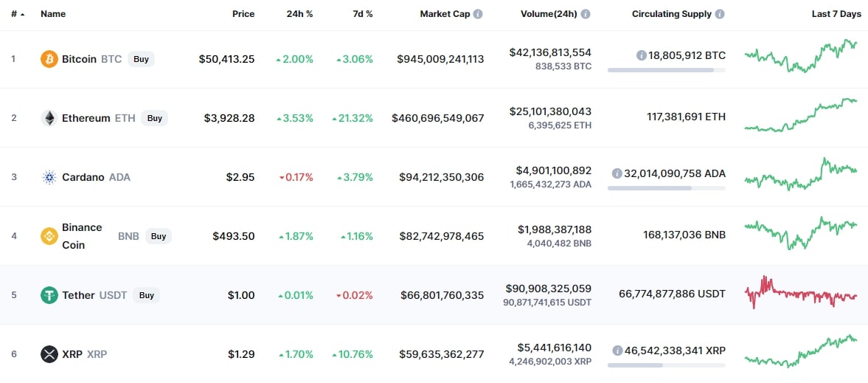Click the Bitcoin coin logo icon
The image size is (868, 383).
[x=49, y=59]
